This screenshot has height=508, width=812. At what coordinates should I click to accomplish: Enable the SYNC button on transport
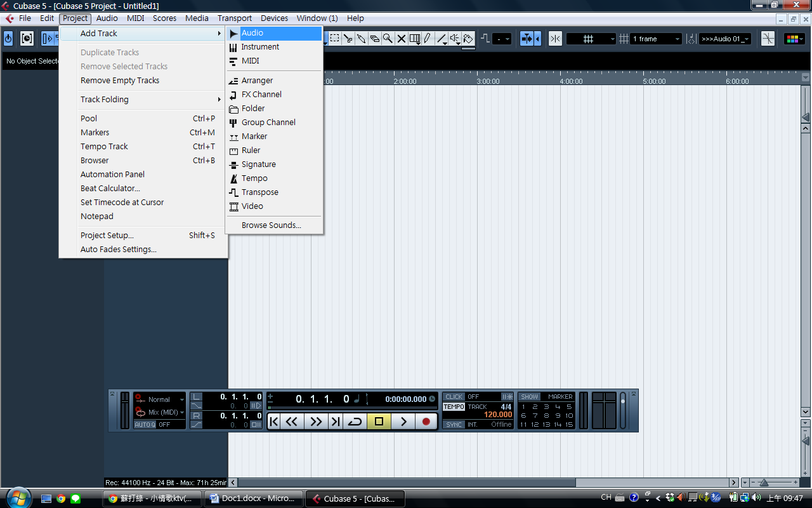[454, 424]
